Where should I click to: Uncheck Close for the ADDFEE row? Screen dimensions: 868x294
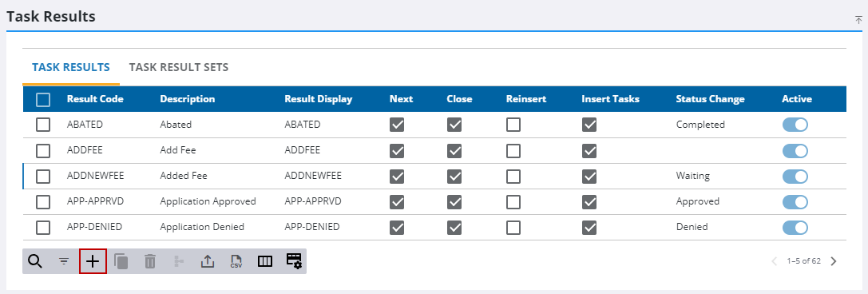click(x=454, y=151)
